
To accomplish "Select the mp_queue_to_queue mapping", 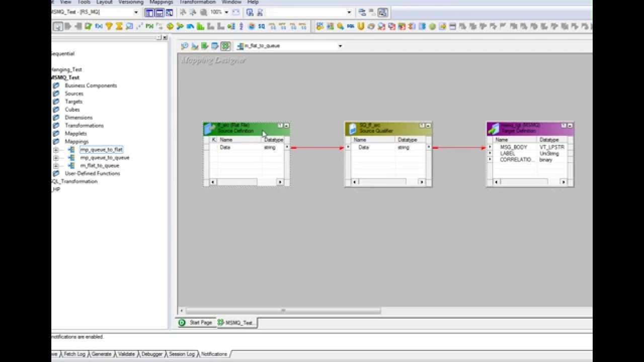I will point(105,158).
